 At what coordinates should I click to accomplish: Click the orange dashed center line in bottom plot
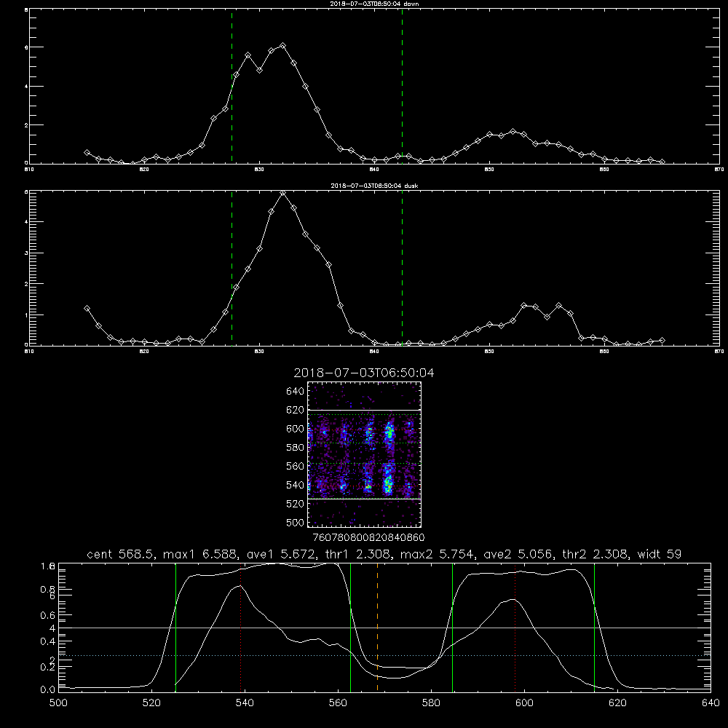(377, 627)
